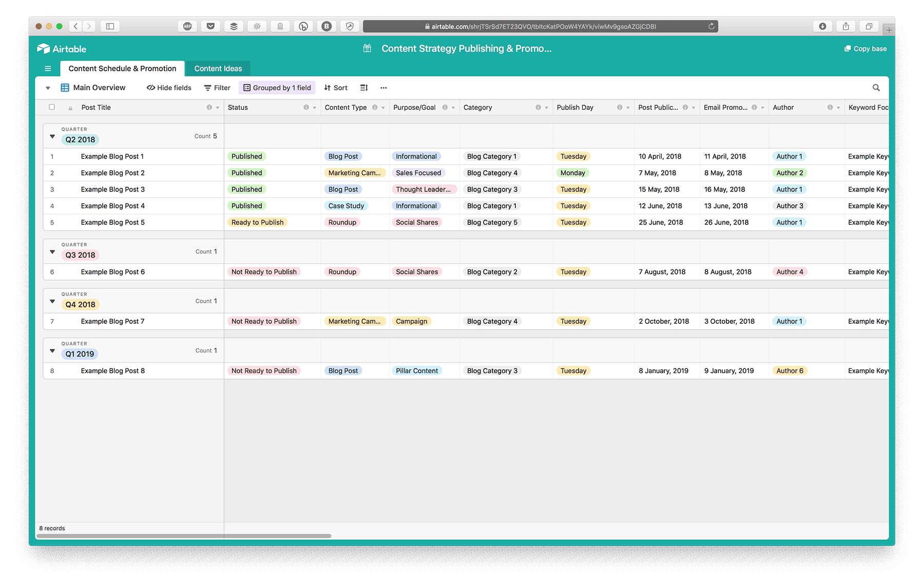Click the Adblock extension icon
Screen dimensions: 924x587
pyautogui.click(x=187, y=26)
